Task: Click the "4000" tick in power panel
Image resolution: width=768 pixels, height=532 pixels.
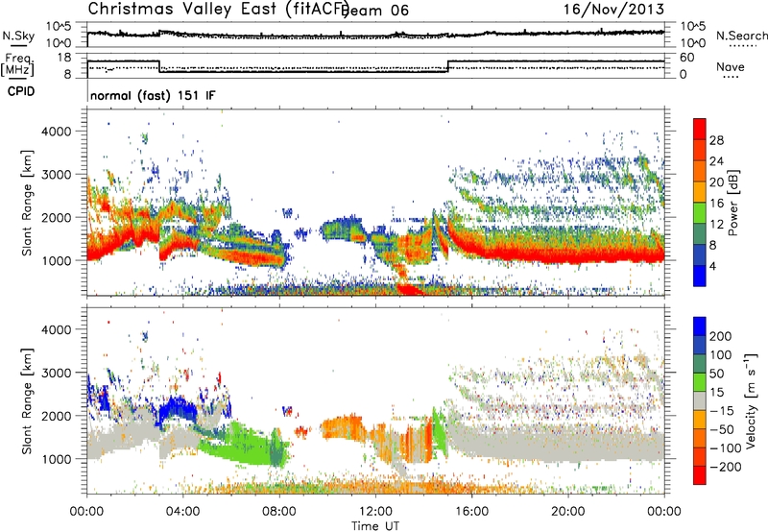Action: point(57,132)
